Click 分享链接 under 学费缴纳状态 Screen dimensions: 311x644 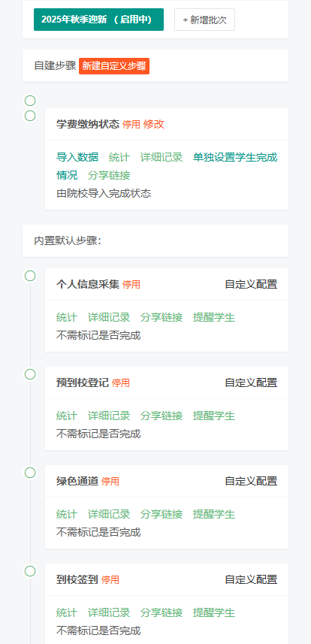coord(109,175)
